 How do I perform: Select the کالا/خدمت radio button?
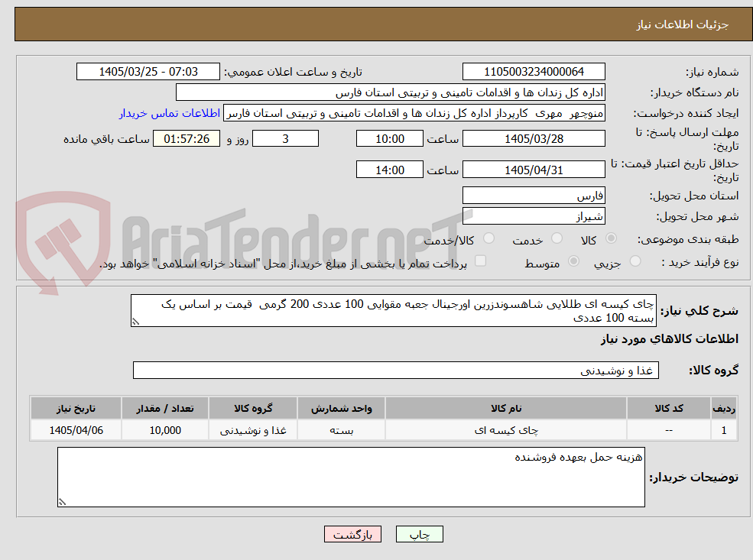pyautogui.click(x=488, y=238)
